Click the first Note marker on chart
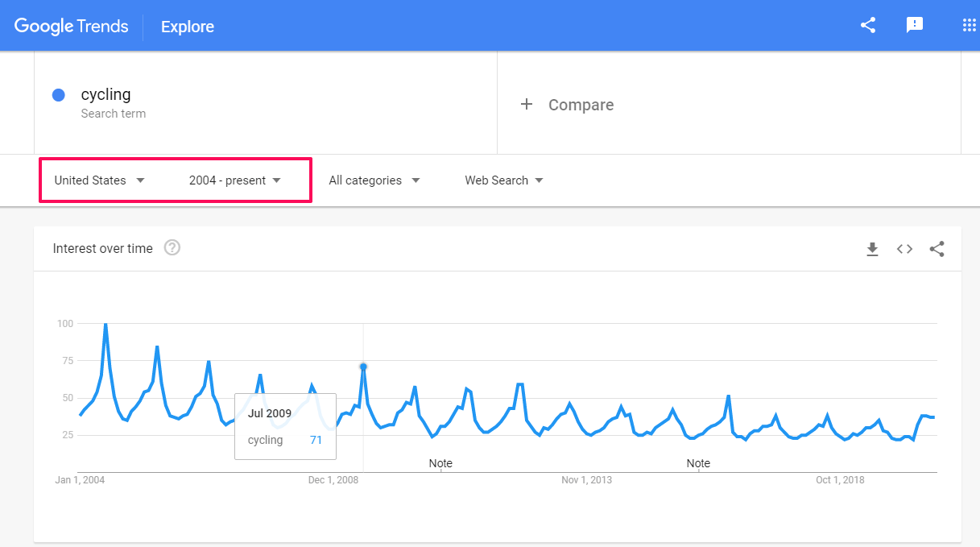 [440, 463]
